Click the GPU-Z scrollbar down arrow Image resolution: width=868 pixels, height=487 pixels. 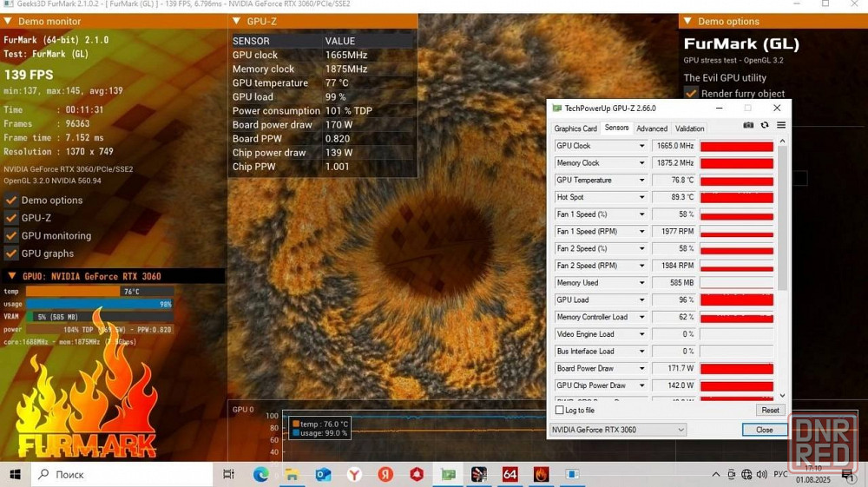(x=782, y=395)
